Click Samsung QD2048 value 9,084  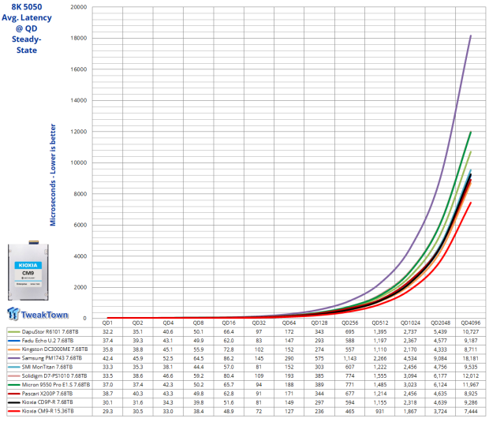(x=441, y=358)
